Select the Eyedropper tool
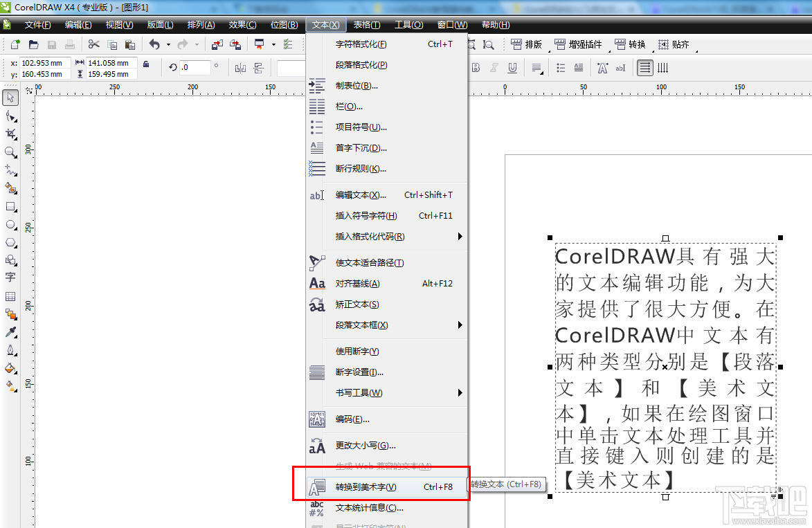The height and width of the screenshot is (528, 812). [10, 333]
